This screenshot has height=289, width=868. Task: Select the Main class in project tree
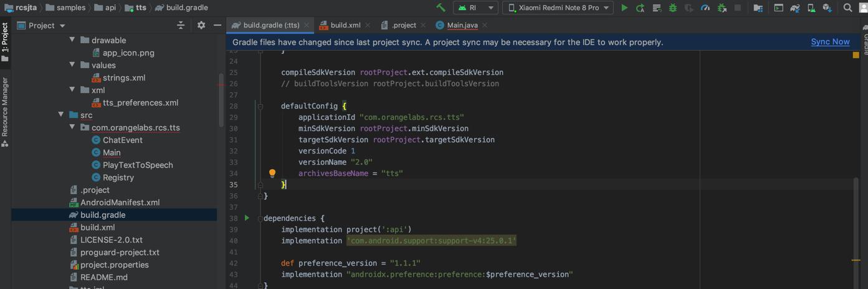coord(112,152)
